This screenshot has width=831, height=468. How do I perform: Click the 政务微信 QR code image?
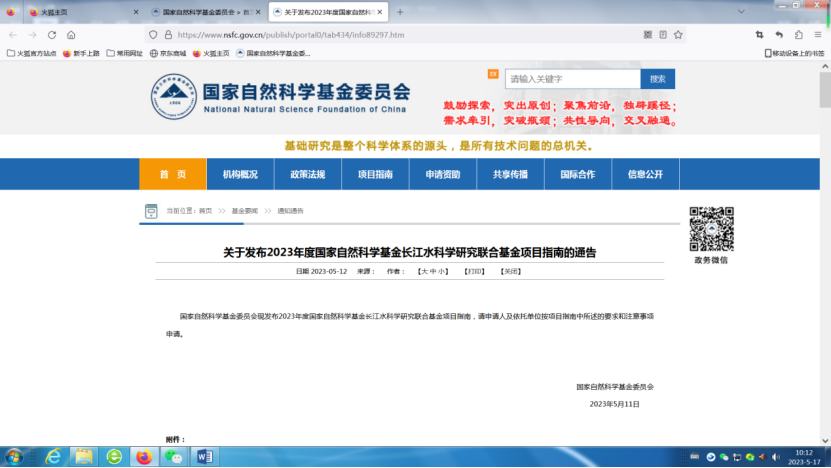(711, 229)
